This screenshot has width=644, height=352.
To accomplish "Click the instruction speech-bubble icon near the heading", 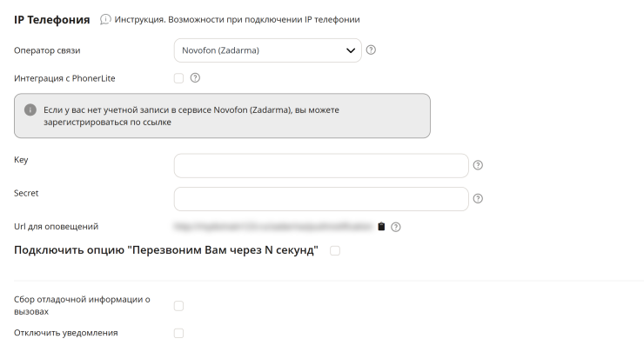I will pos(105,19).
